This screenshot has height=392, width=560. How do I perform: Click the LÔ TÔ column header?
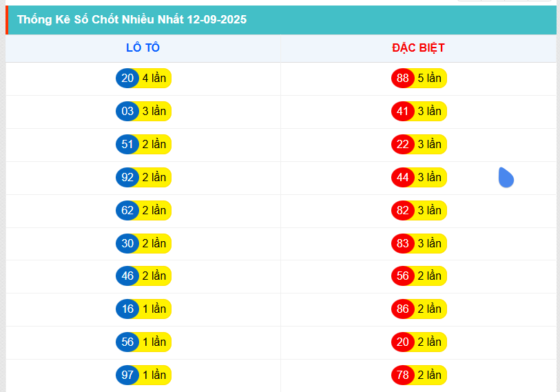[x=143, y=48]
